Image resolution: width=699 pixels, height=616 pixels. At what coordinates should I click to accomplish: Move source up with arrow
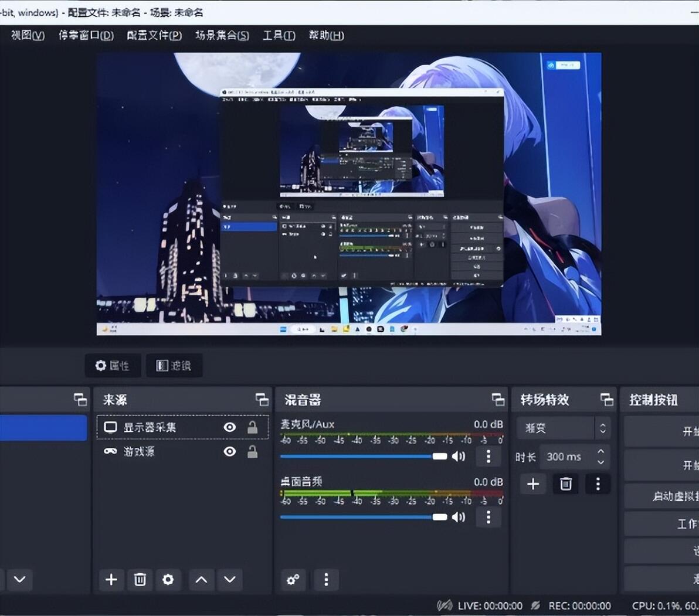coord(202,580)
